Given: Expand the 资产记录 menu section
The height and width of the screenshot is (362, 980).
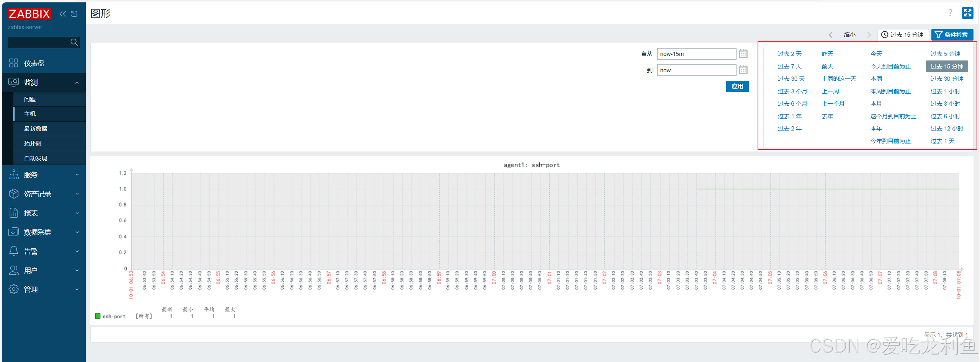Looking at the screenshot, I should click(77, 194).
